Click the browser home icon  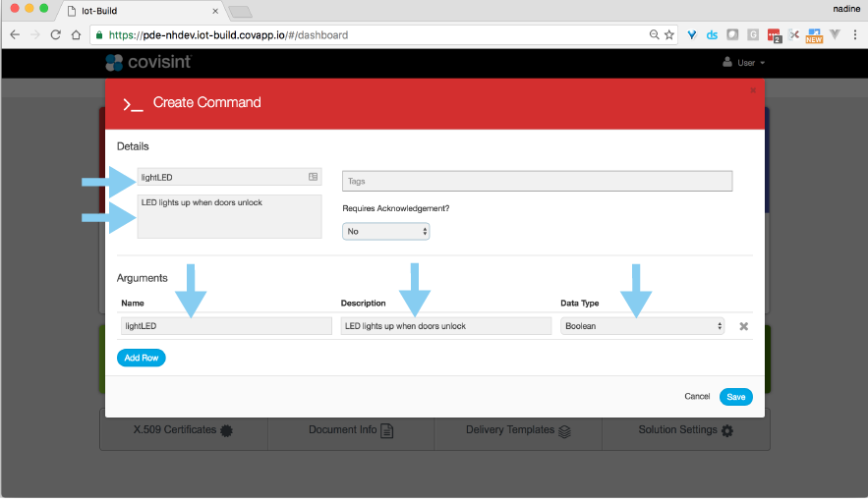coord(76,34)
